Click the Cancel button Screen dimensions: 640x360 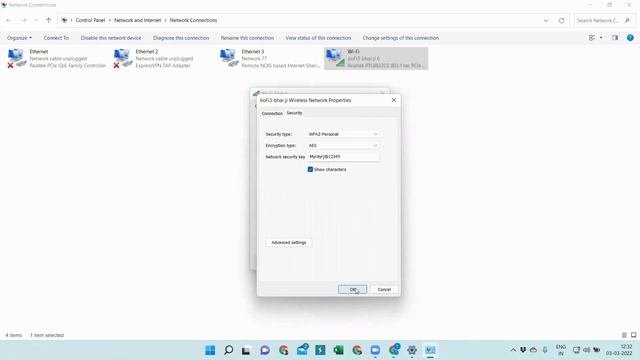384,289
